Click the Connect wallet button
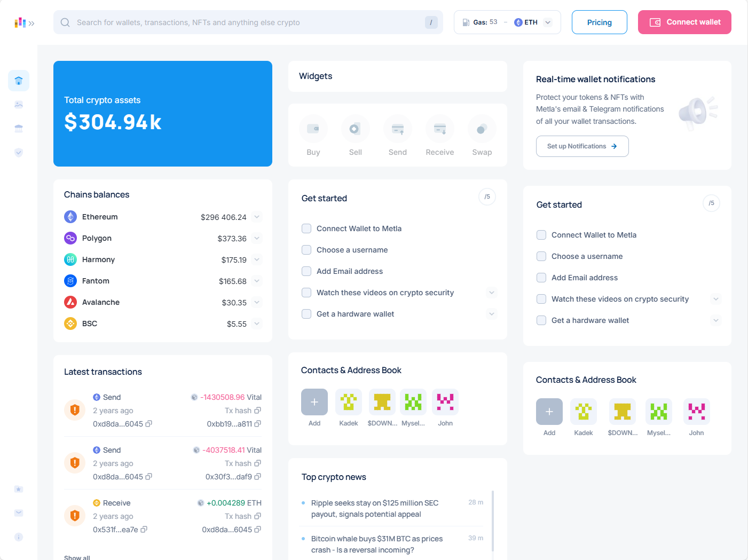Image resolution: width=748 pixels, height=560 pixels. (684, 22)
